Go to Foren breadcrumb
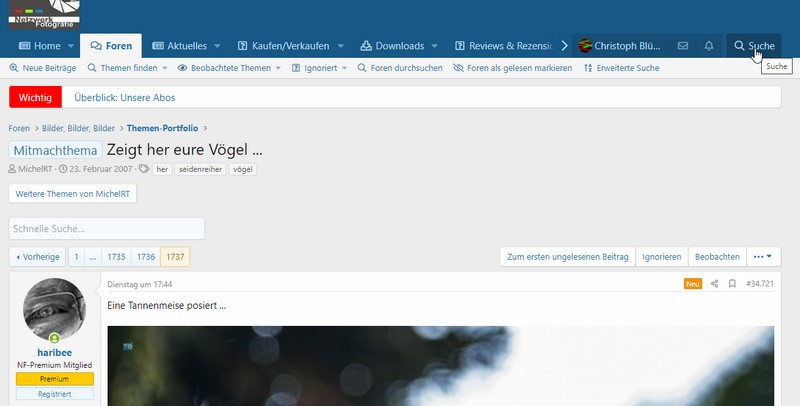This screenshot has height=406, width=800. (19, 128)
